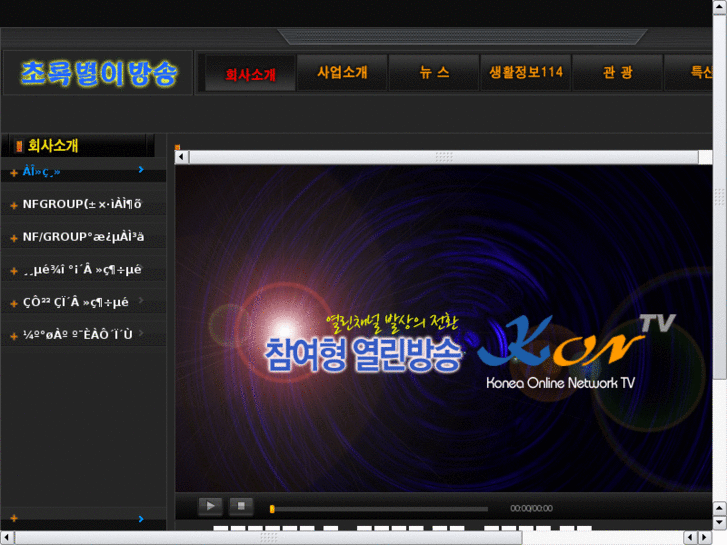This screenshot has width=727, height=545.
Task: Stop the video with the stop button
Action: [x=241, y=506]
